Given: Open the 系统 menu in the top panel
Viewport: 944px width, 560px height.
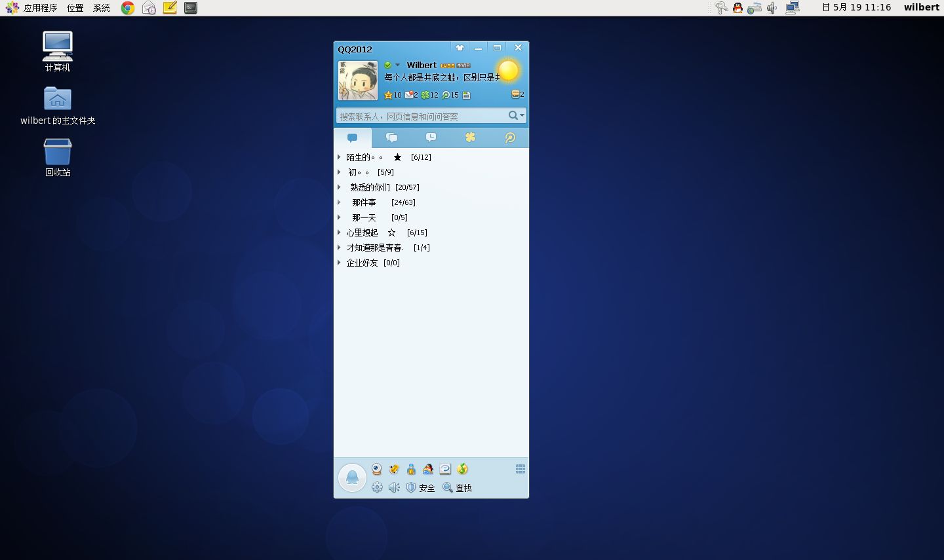Looking at the screenshot, I should pyautogui.click(x=102, y=8).
